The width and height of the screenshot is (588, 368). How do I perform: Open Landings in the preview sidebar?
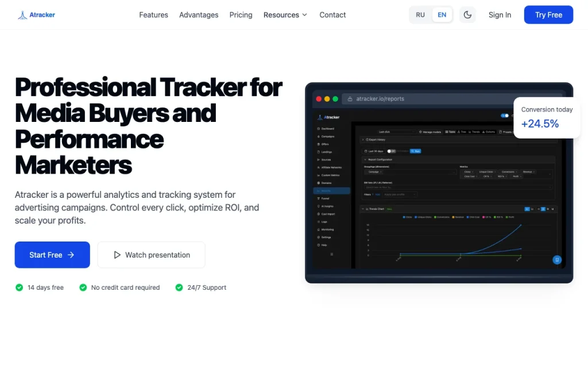tap(325, 152)
